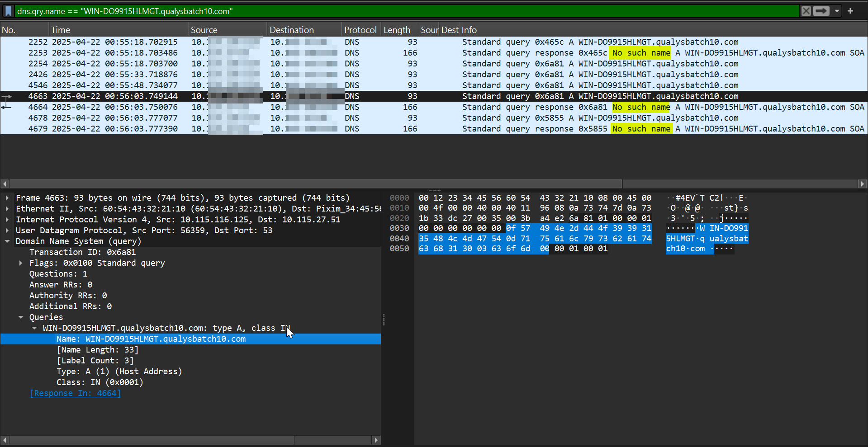Follow the Response In: 4664 link
The image size is (868, 447).
pos(75,393)
